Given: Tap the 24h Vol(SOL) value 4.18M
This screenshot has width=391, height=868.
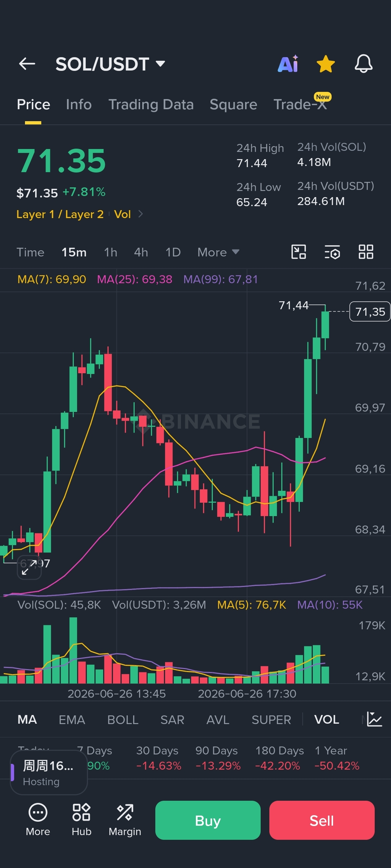Looking at the screenshot, I should tap(314, 162).
